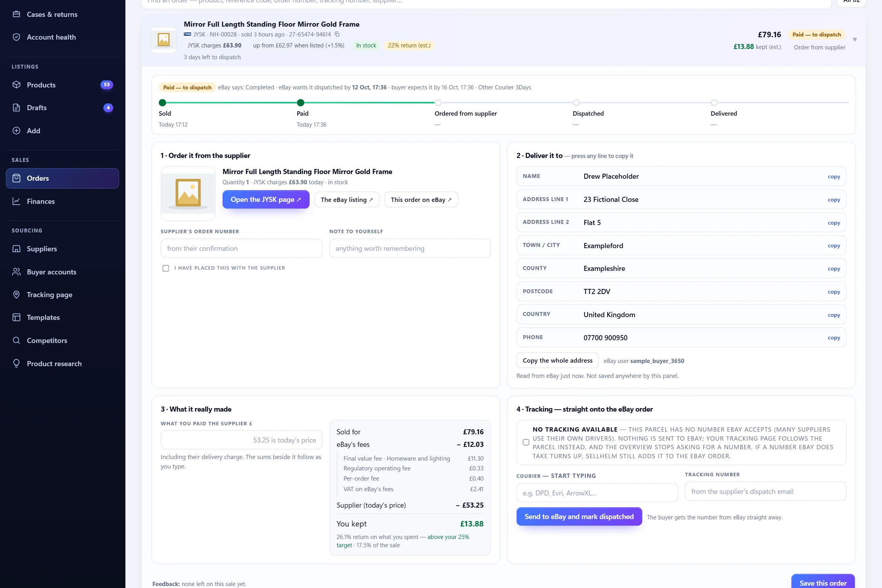Go to the Products listings
This screenshot has width=882, height=588.
[62, 85]
